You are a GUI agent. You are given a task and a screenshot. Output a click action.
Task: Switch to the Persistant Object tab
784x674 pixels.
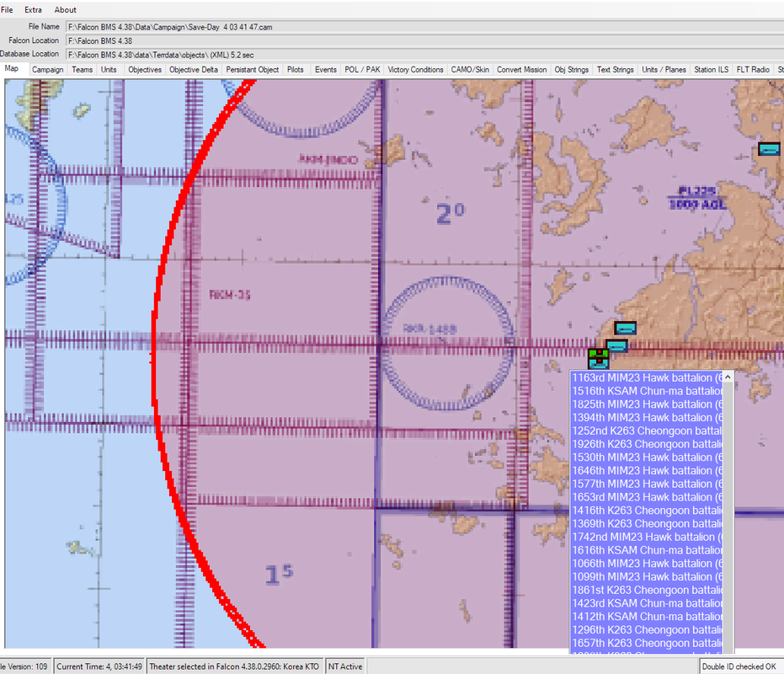tap(253, 70)
